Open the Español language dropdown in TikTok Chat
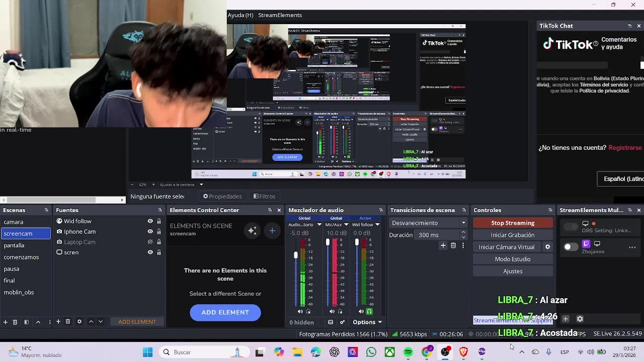644x362 pixels. tap(620, 179)
